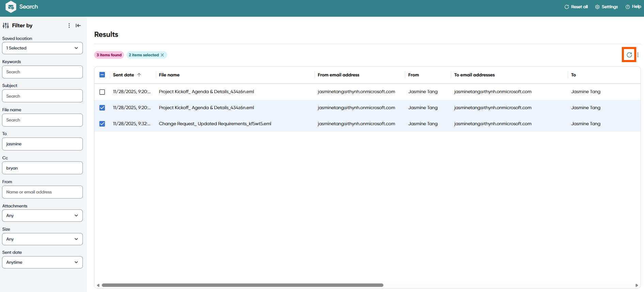The image size is (644, 292).
Task: Click the From column header
Action: (414, 75)
